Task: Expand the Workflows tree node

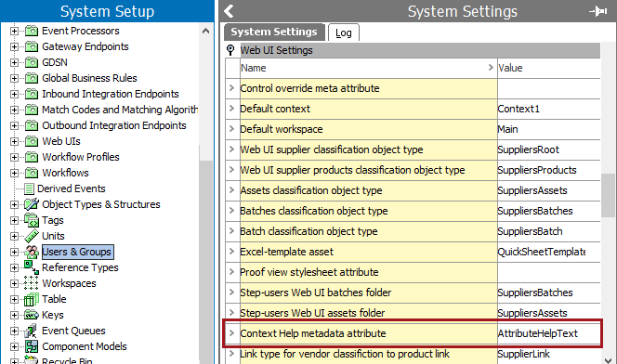Action: tap(14, 173)
